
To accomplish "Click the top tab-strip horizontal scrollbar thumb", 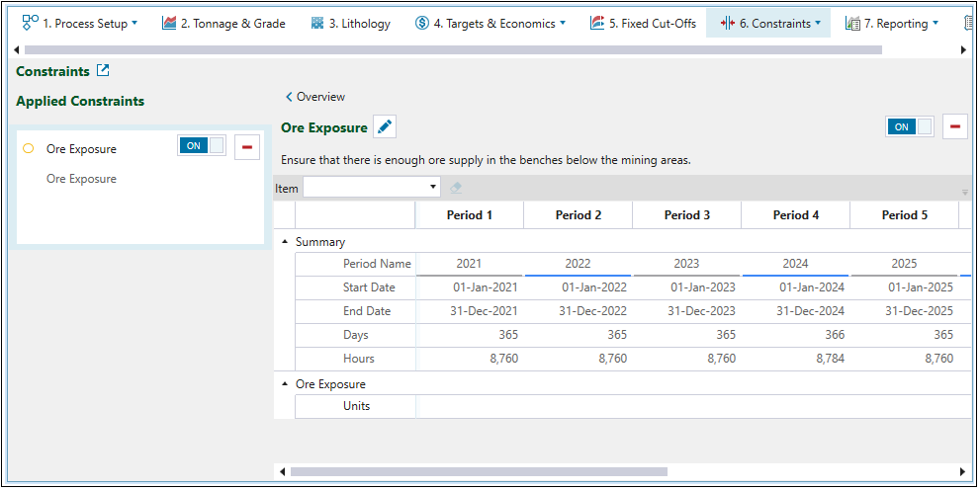I will coord(453,50).
